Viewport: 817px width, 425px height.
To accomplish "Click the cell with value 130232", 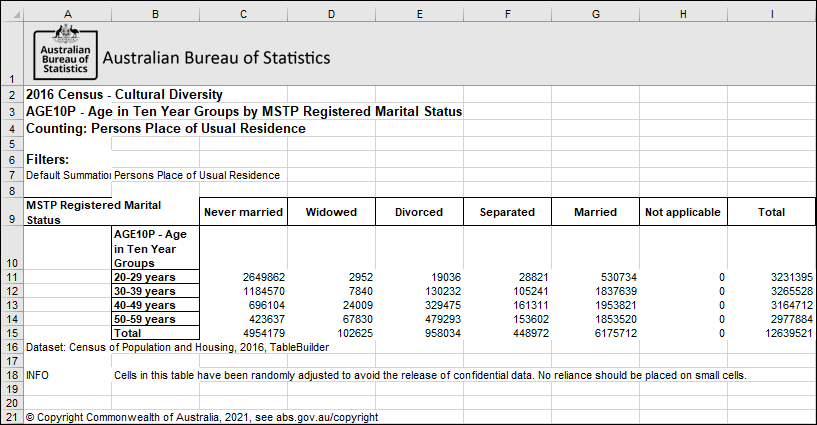I will [419, 291].
